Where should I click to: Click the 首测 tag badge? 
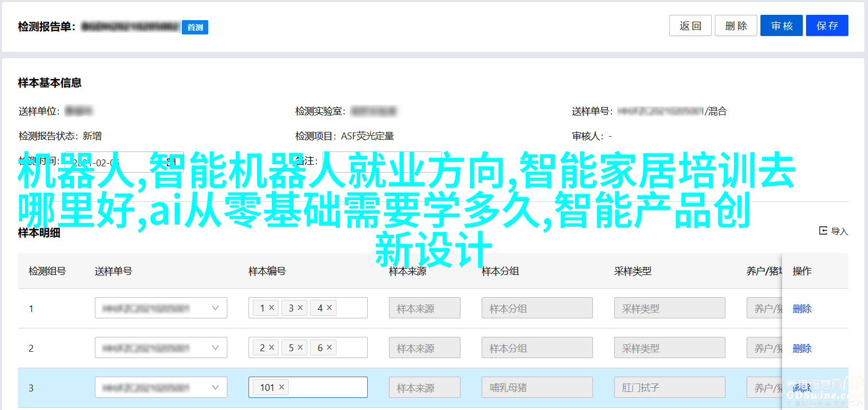click(195, 27)
